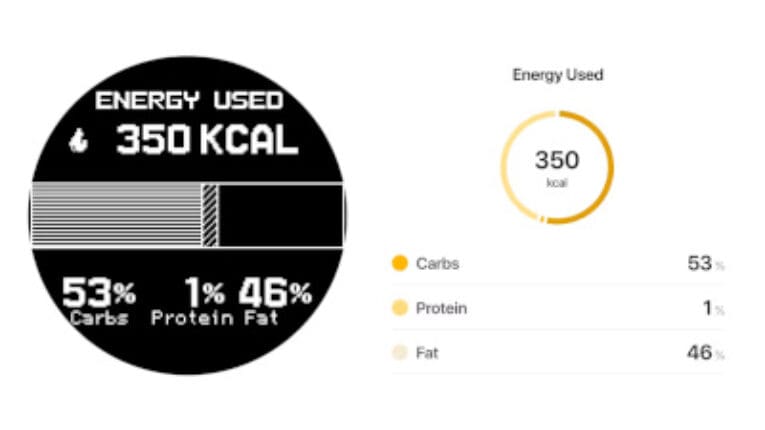Click the striped carbs segment of bar
765x430 pixels.
click(117, 215)
